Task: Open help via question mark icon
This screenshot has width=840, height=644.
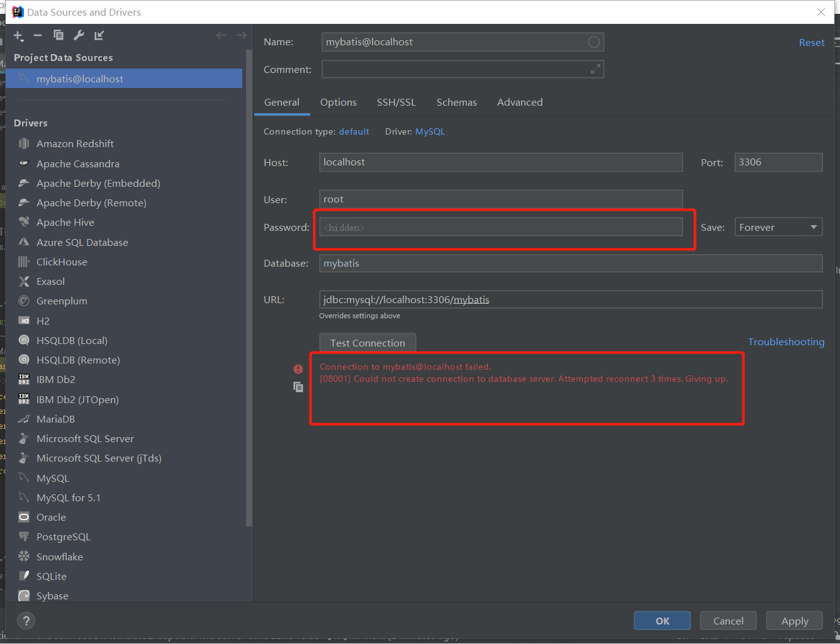Action: (26, 621)
